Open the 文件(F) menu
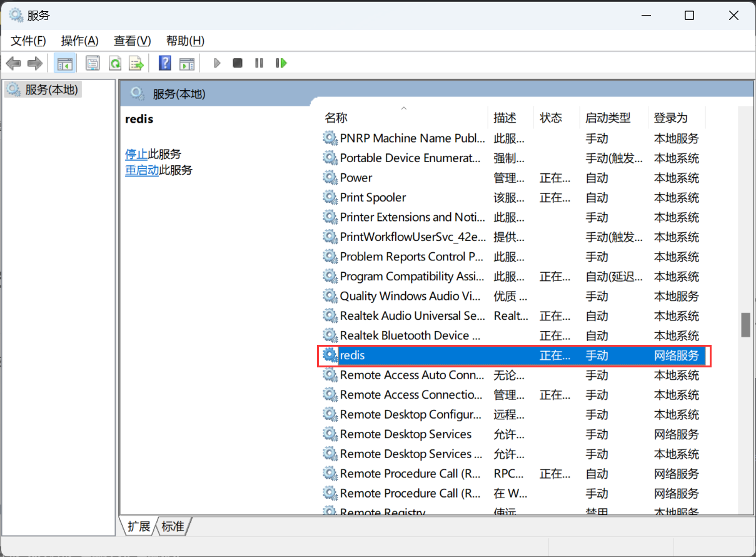Screen dimensions: 756x557 (28, 41)
